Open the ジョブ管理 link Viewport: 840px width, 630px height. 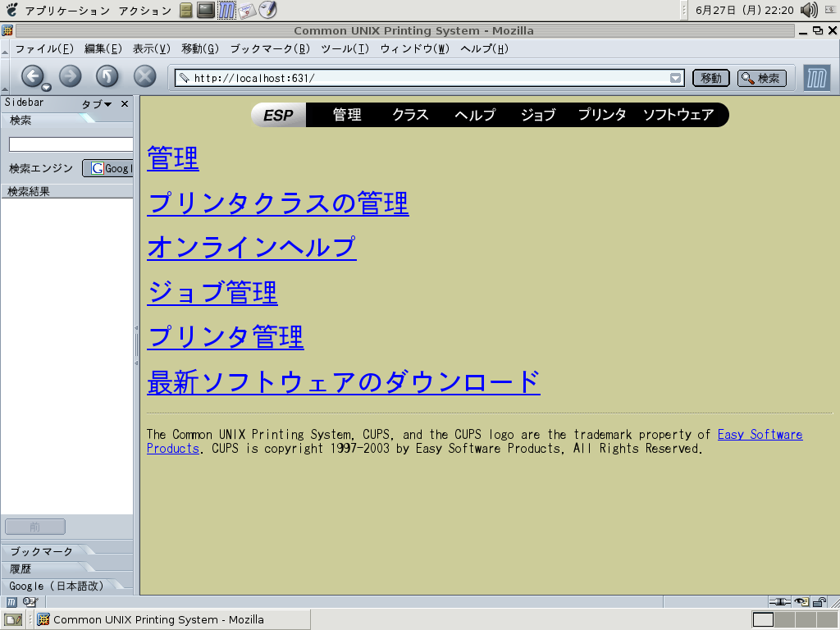pyautogui.click(x=212, y=293)
